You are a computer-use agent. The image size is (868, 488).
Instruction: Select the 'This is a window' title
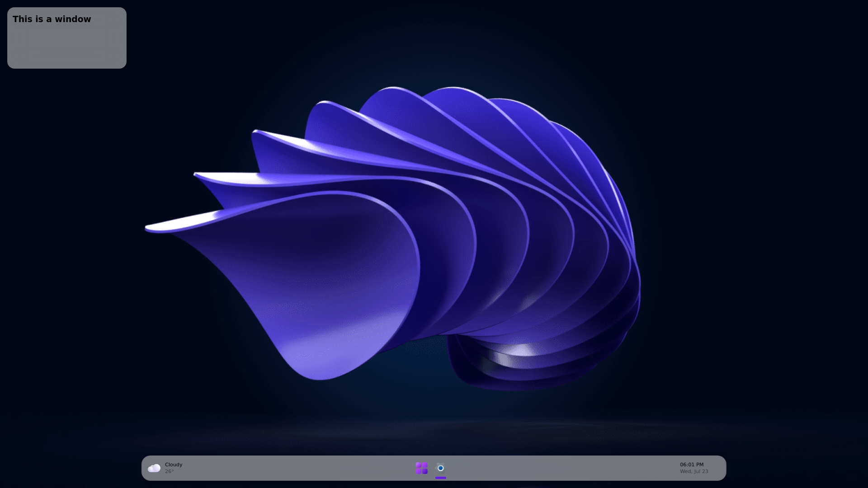[52, 19]
